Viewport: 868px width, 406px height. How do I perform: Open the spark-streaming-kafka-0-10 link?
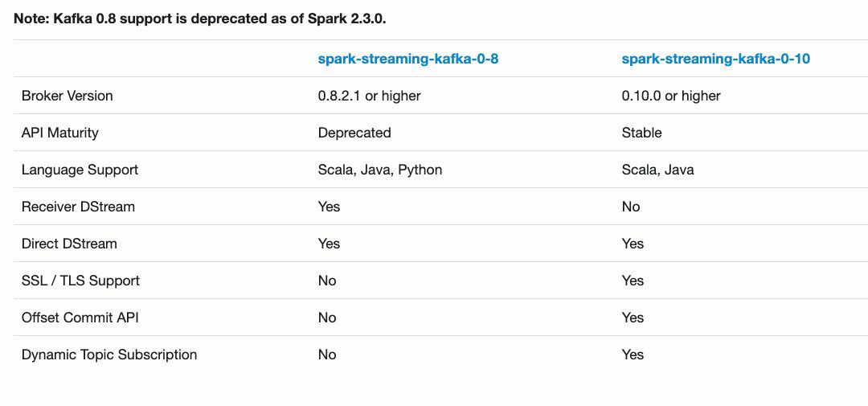pos(715,59)
